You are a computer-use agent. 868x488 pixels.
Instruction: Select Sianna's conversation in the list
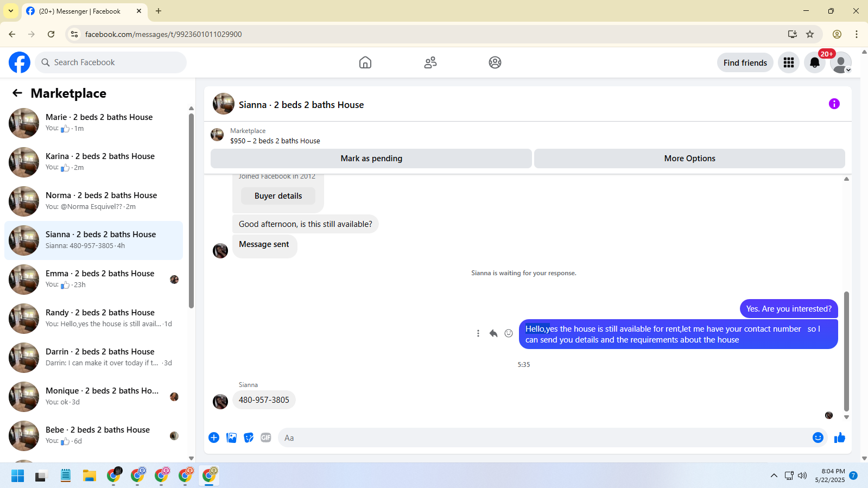[x=94, y=240]
